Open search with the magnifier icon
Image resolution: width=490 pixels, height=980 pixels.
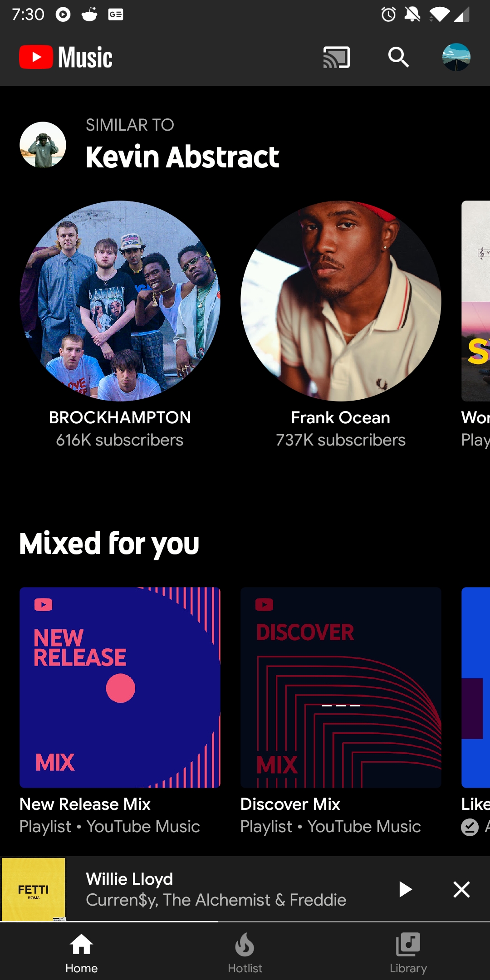pos(398,57)
